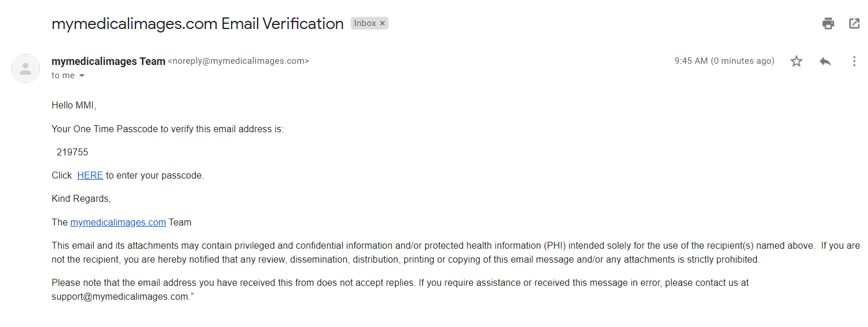Click the Reply arrow icon
Image resolution: width=868 pixels, height=327 pixels.
(x=826, y=61)
